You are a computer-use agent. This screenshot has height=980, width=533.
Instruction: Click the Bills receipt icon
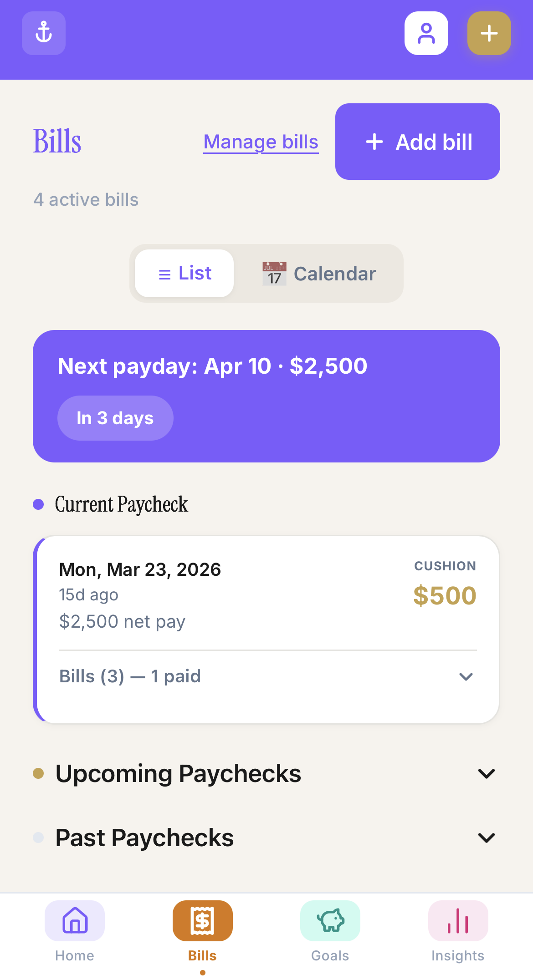point(202,920)
